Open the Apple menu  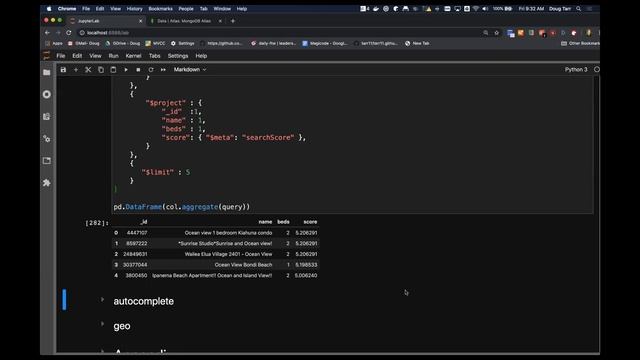click(49, 9)
